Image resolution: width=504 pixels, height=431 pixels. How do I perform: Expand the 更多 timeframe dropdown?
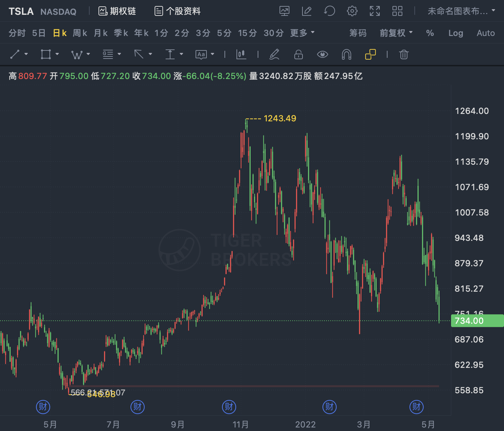[x=302, y=33]
